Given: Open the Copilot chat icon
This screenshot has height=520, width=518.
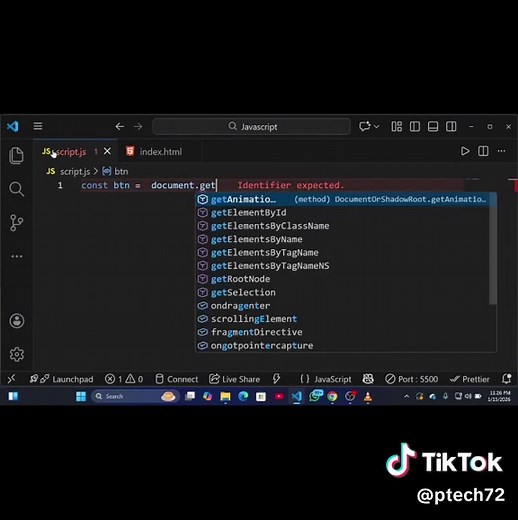Looking at the screenshot, I should 365,126.
